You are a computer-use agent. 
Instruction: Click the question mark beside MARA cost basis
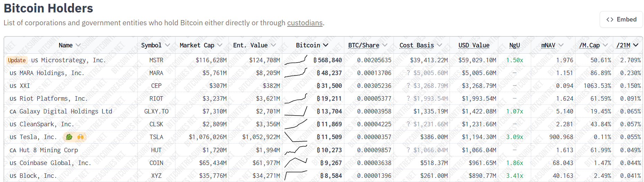click(x=408, y=73)
